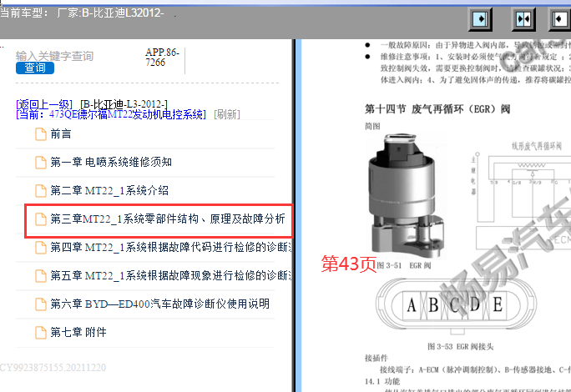Click the APP.86-7266 text
Viewport: 571px width, 392px height.
163,58
